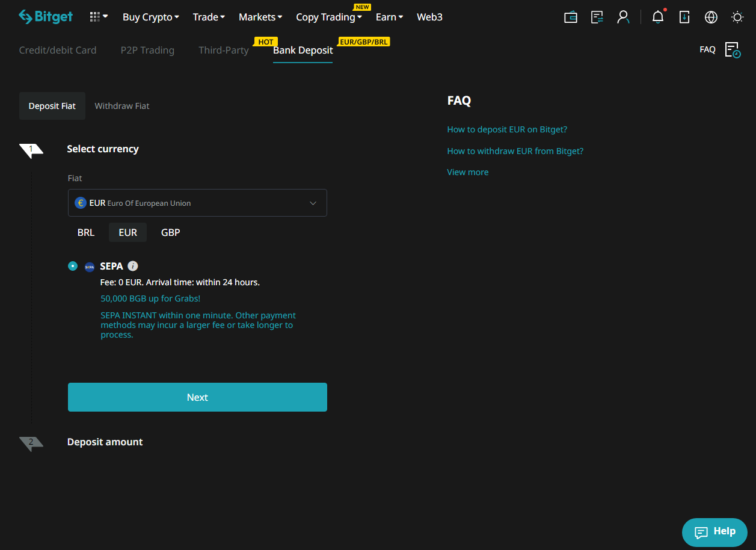Go to Web3 menu item
The image size is (756, 550).
(429, 17)
